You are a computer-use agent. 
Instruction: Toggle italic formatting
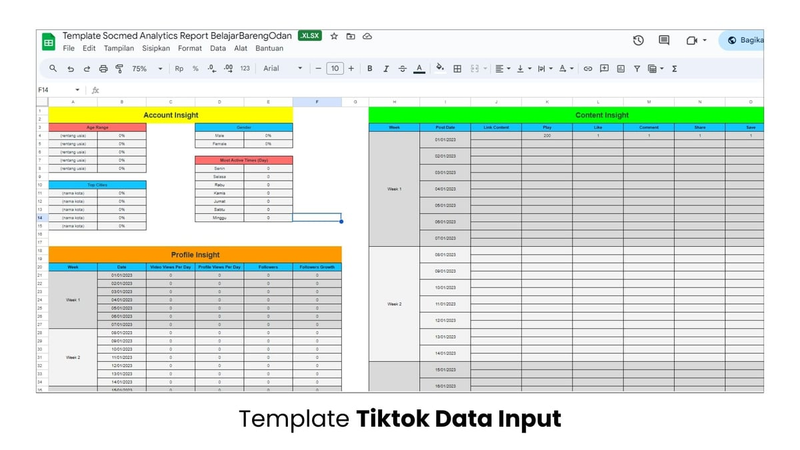pyautogui.click(x=386, y=68)
